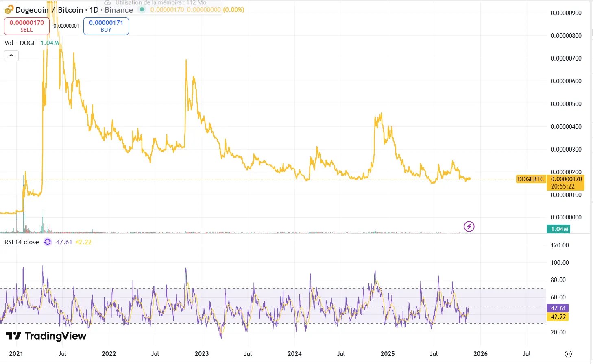The width and height of the screenshot is (593, 364).
Task: Open chart settings hexagon gear icon
Action: [x=568, y=354]
